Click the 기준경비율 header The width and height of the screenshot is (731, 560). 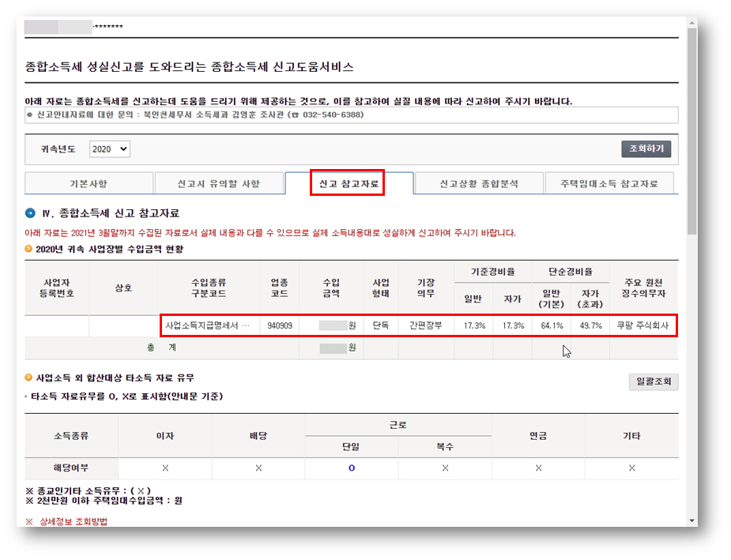[x=493, y=272]
